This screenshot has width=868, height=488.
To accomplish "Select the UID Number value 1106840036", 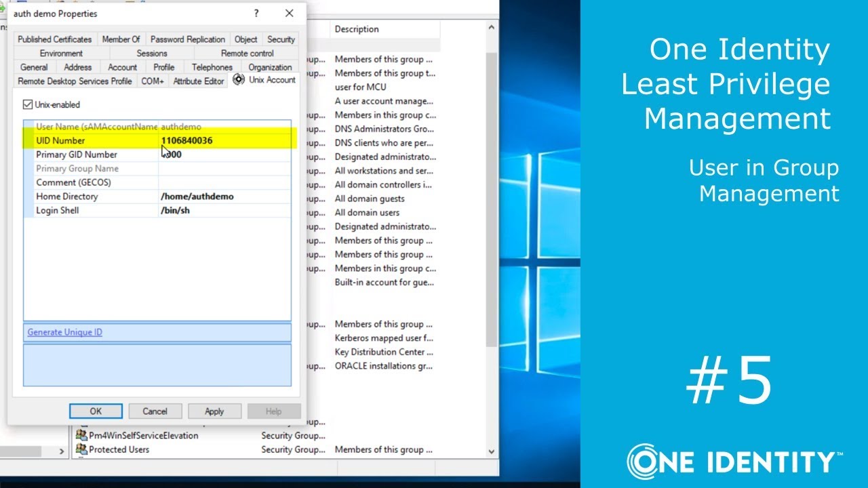I will [186, 140].
